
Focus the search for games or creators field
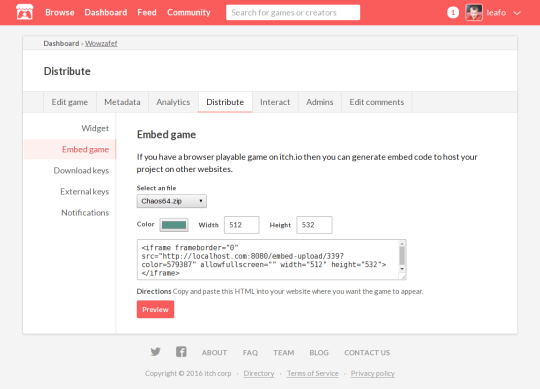coord(293,12)
